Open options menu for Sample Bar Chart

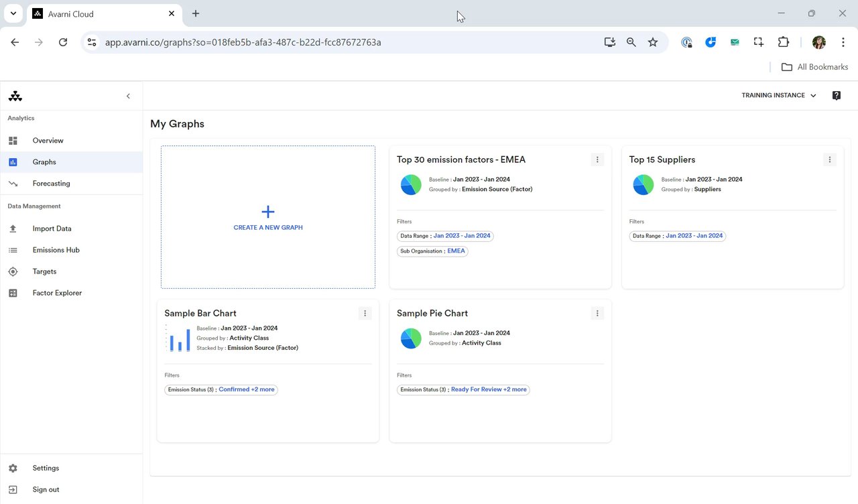pos(365,313)
